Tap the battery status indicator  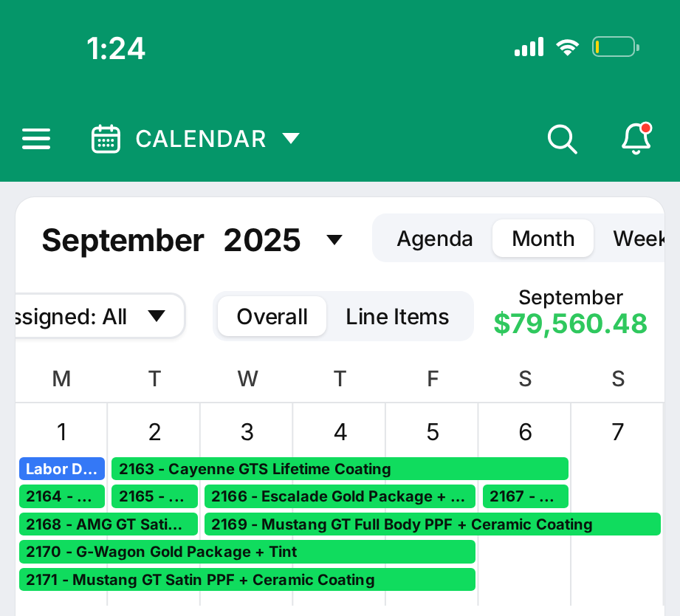[615, 47]
